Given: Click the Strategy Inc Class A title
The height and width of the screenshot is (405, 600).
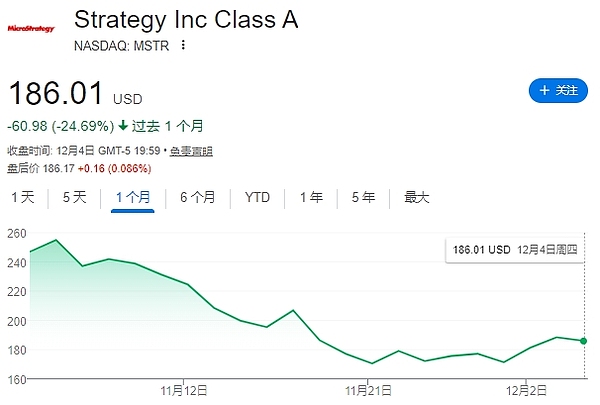Looking at the screenshot, I should (185, 20).
